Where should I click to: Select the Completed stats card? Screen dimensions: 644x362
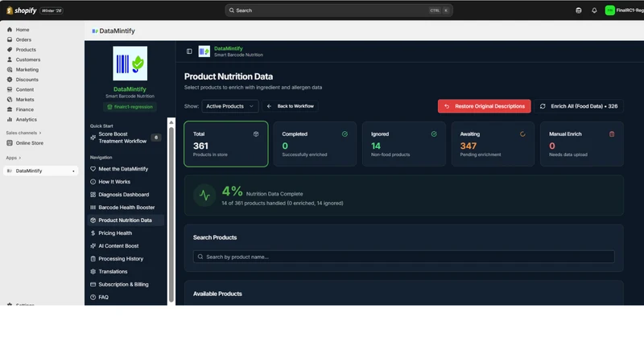[315, 144]
